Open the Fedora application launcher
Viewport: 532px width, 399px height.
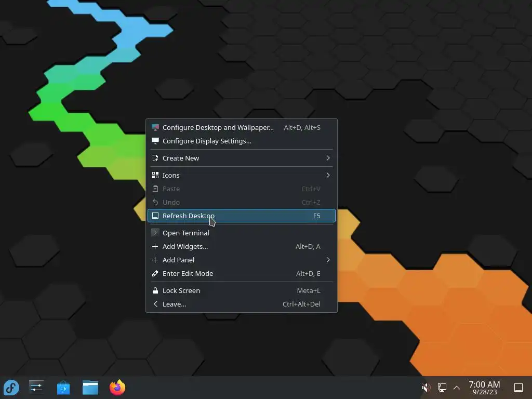pos(11,388)
